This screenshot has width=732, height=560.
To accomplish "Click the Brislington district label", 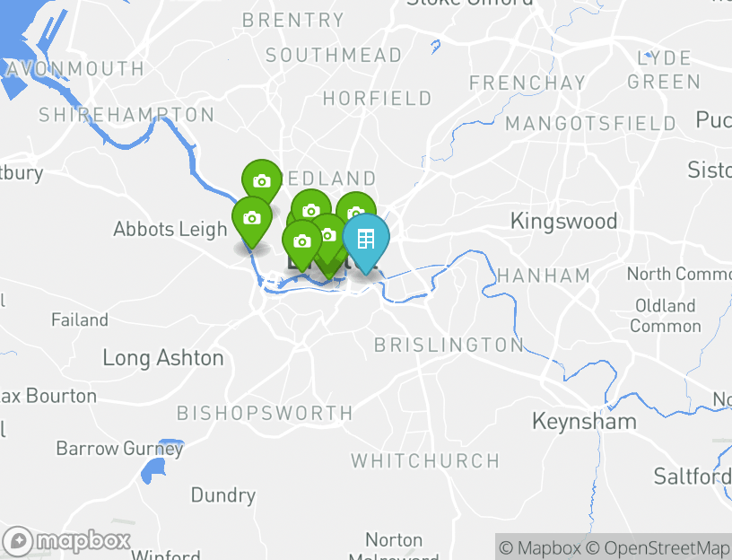I will point(449,346).
